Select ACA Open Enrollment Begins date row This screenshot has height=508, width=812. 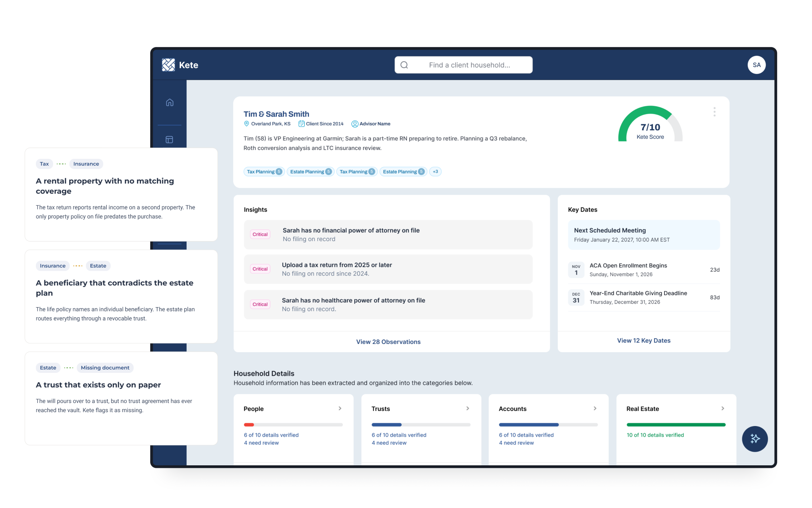point(644,270)
